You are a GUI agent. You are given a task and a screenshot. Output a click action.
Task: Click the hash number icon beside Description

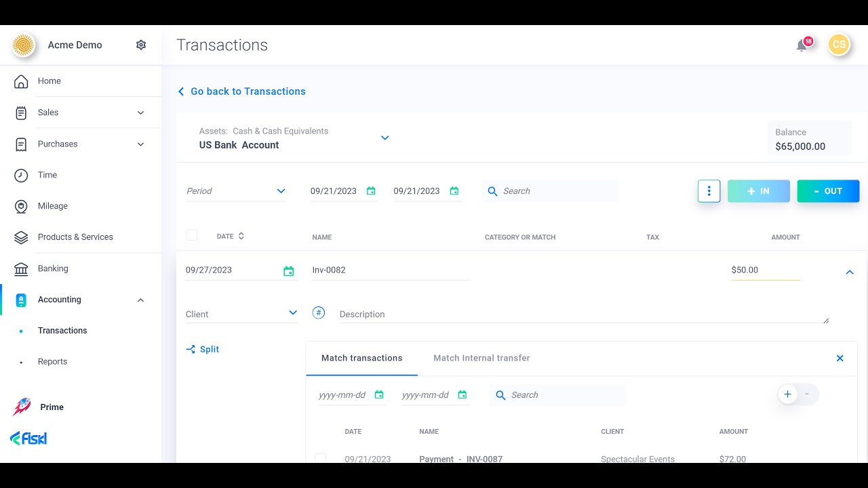(319, 312)
